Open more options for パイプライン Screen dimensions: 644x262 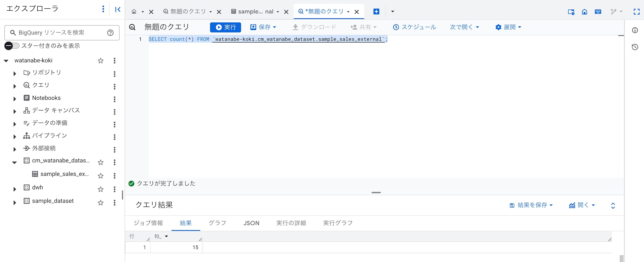coord(114,137)
